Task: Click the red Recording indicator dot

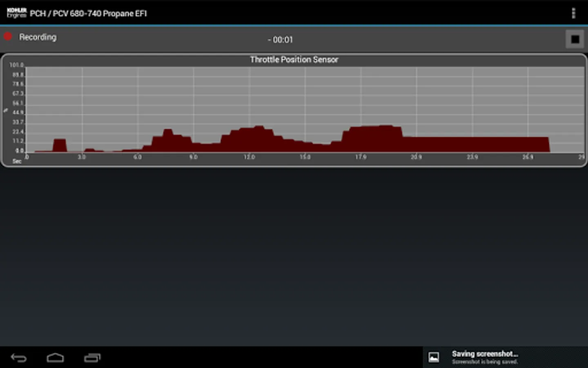Action: 8,36
